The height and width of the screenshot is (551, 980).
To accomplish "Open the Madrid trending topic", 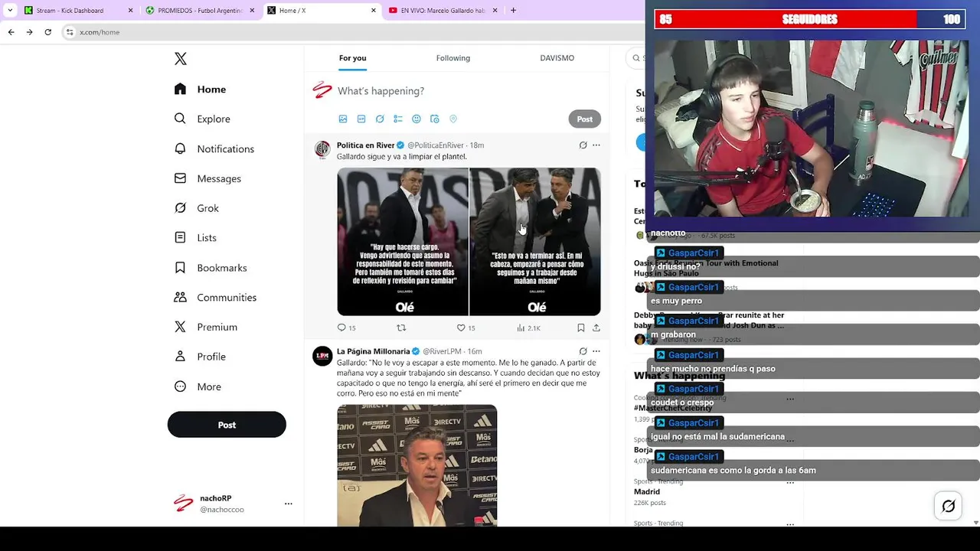I will (x=647, y=492).
